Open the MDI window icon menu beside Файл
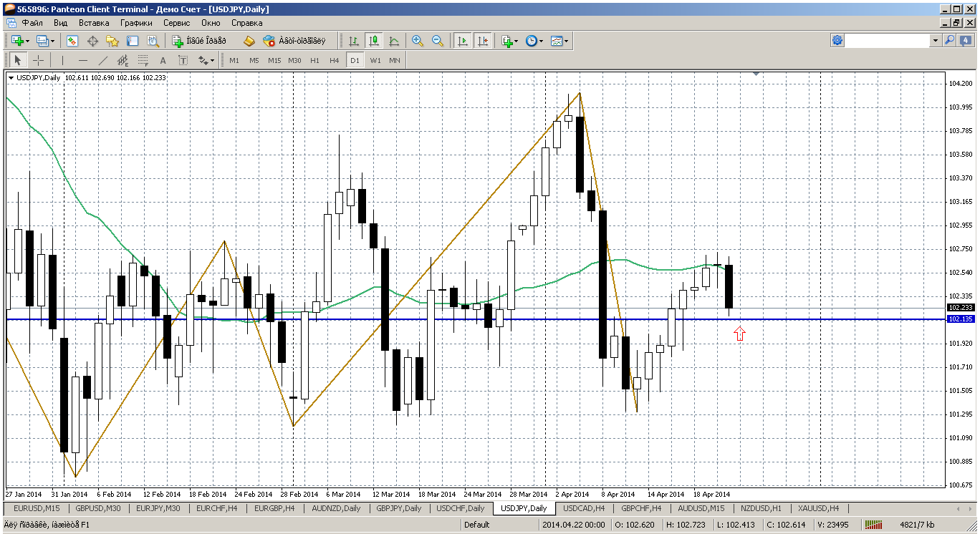 (x=10, y=23)
